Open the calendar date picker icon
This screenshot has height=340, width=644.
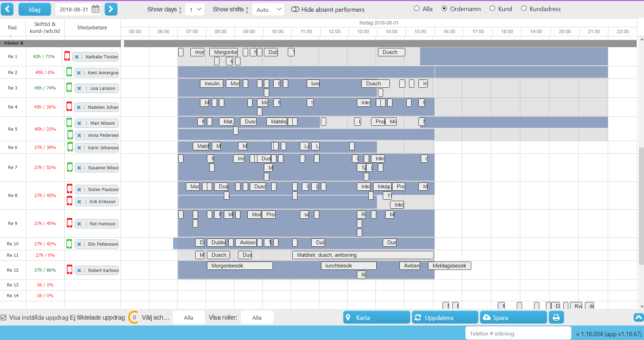pos(95,9)
